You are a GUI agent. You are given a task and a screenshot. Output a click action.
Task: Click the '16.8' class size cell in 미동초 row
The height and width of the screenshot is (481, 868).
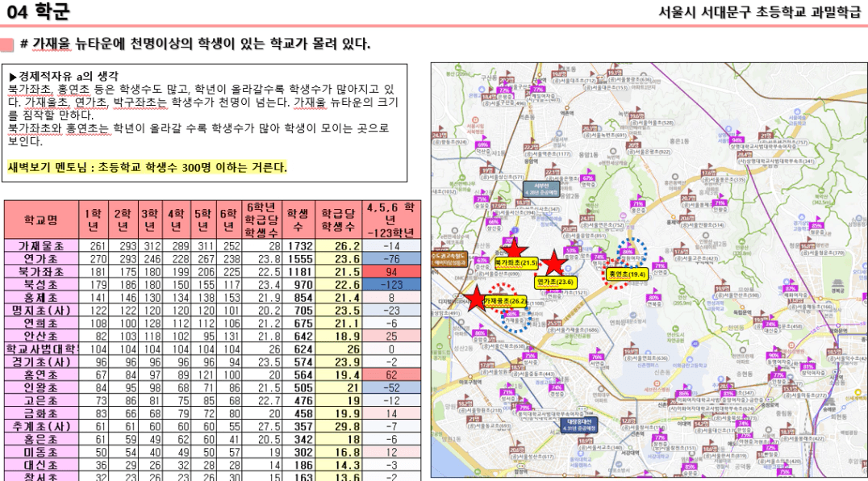click(x=339, y=452)
